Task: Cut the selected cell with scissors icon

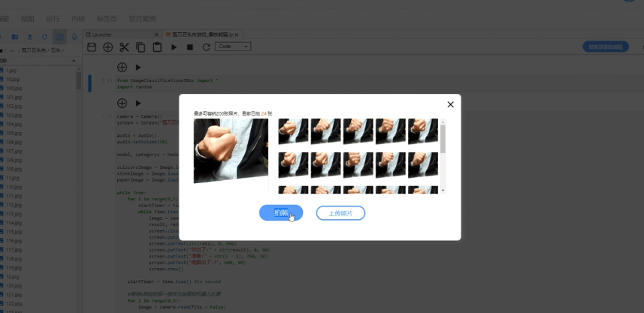Action: pos(124,47)
